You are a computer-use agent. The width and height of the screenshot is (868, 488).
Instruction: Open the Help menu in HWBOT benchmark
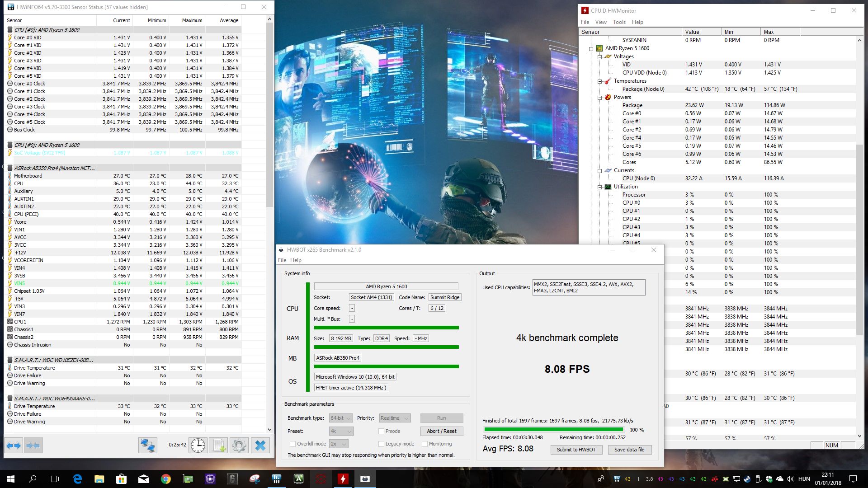(x=296, y=260)
